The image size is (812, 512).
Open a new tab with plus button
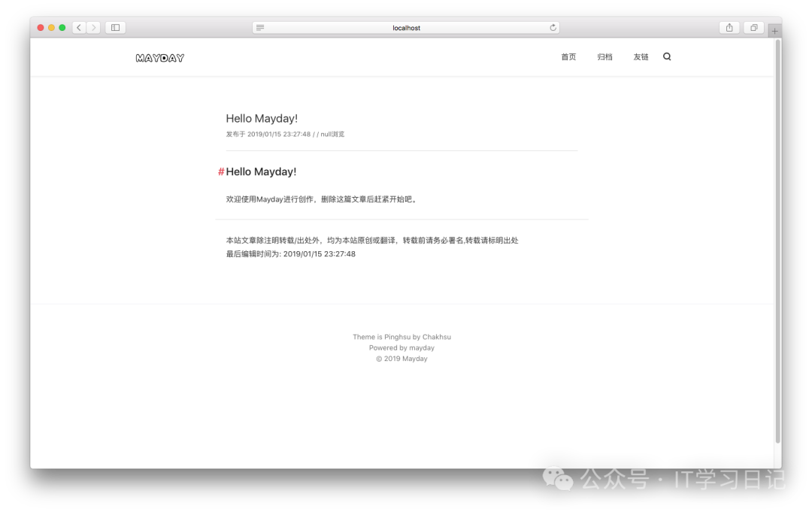click(774, 31)
